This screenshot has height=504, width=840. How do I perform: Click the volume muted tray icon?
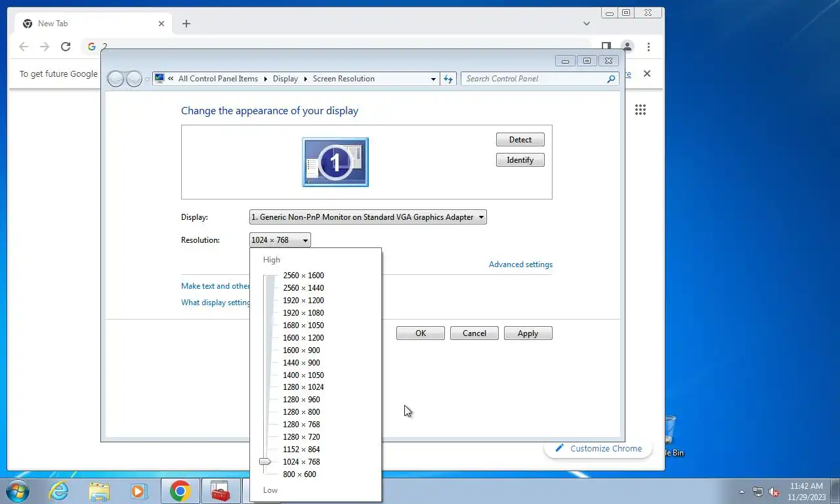pyautogui.click(x=774, y=492)
